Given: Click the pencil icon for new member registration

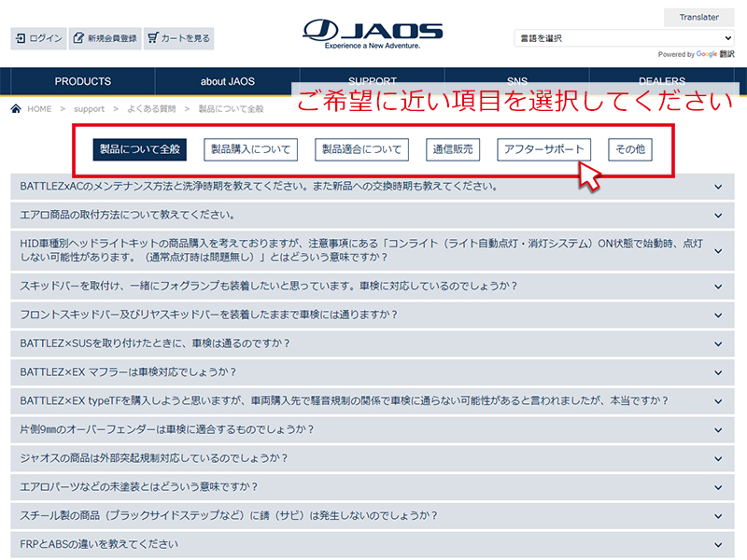Looking at the screenshot, I should point(78,38).
